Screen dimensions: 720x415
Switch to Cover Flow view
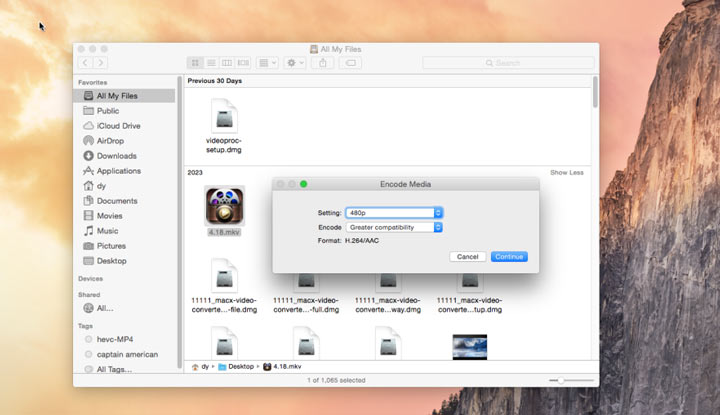click(243, 63)
